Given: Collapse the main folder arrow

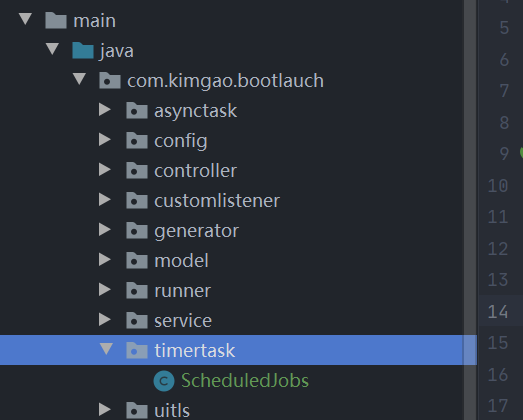Looking at the screenshot, I should click(x=26, y=19).
